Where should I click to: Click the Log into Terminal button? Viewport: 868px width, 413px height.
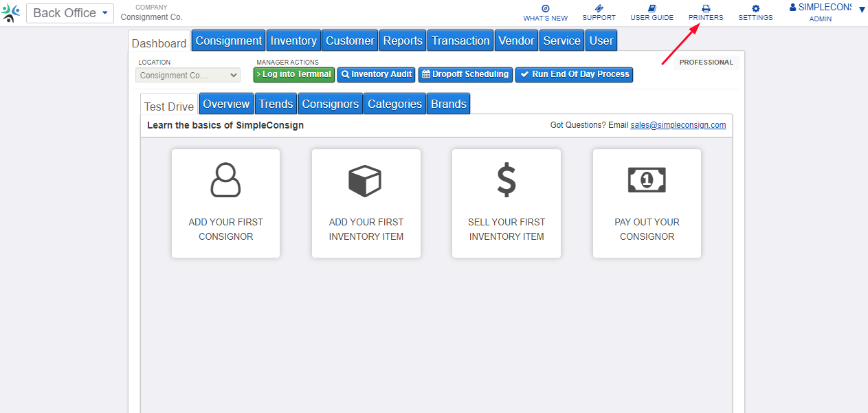(294, 74)
